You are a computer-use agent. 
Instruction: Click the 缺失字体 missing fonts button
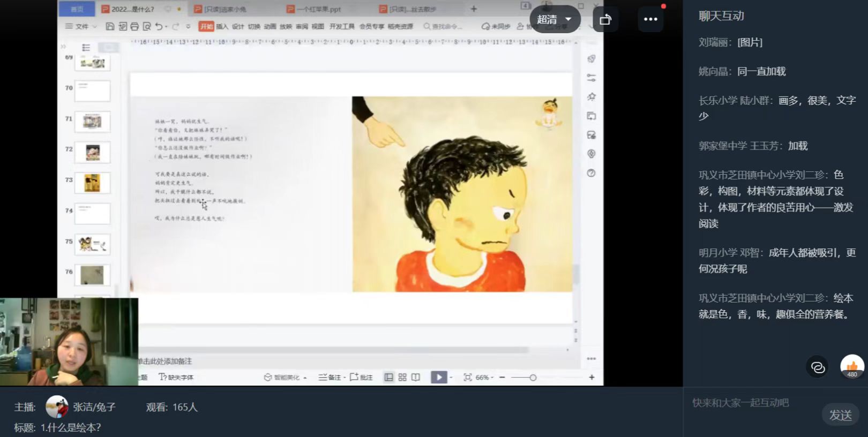(x=176, y=377)
